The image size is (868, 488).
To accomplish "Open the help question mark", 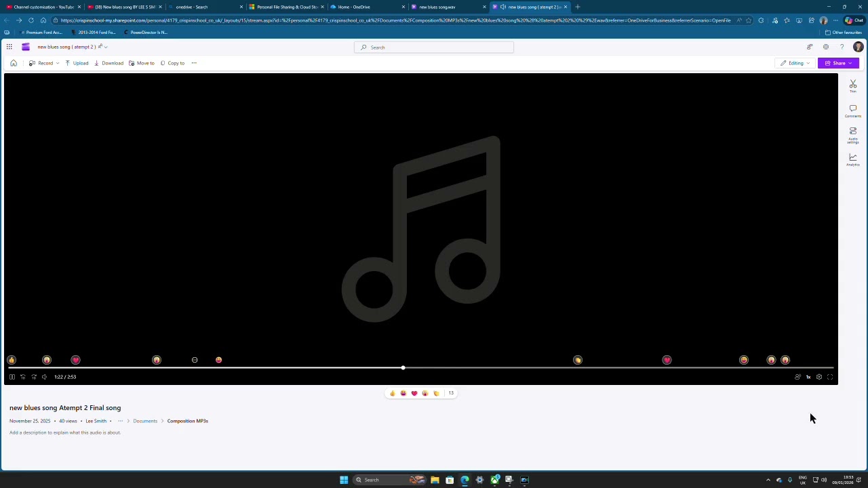I will point(842,47).
